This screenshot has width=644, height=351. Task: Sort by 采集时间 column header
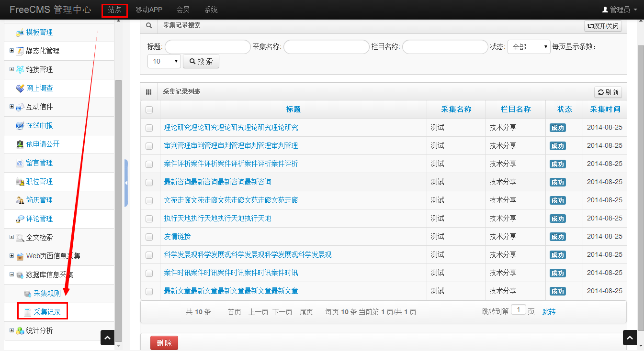point(605,109)
